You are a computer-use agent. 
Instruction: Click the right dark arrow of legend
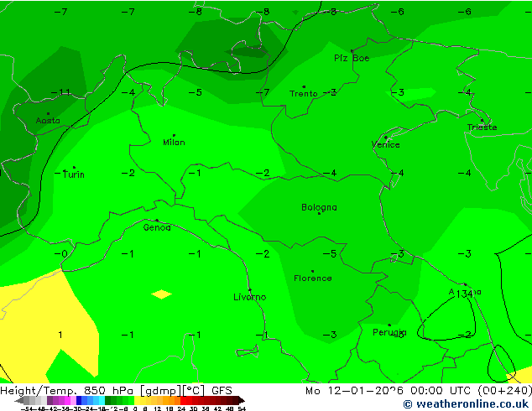(x=241, y=400)
